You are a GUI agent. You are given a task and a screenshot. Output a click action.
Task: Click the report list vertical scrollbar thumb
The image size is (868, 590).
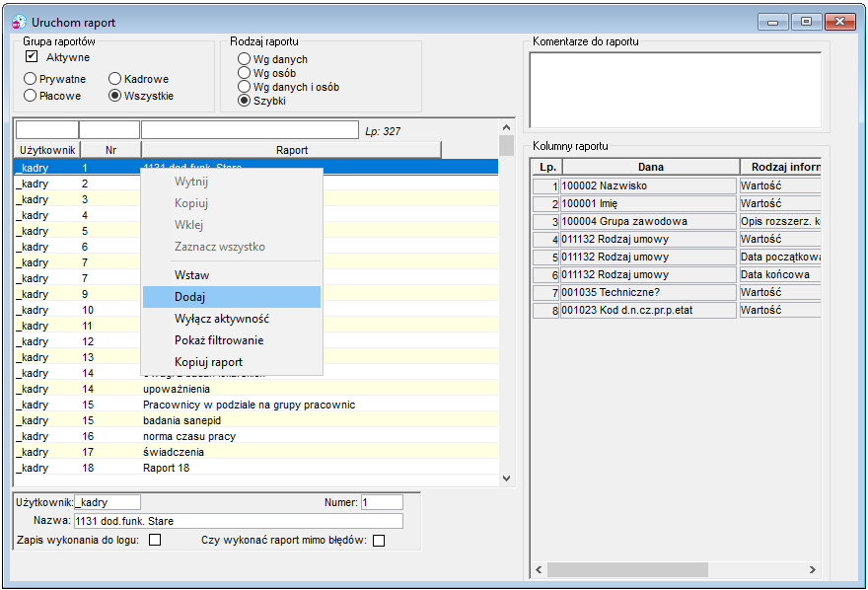pyautogui.click(x=507, y=146)
